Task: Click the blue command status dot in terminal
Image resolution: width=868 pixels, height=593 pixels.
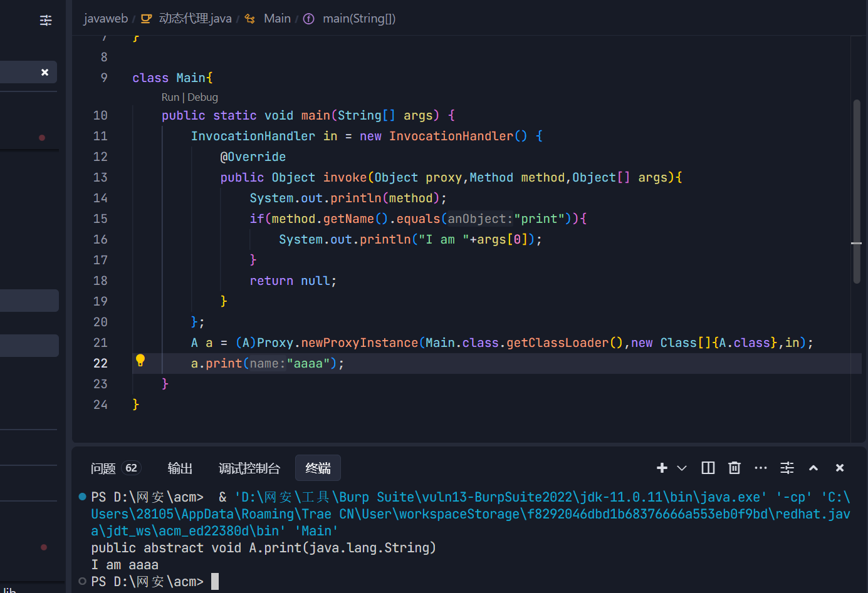Action: tap(82, 497)
